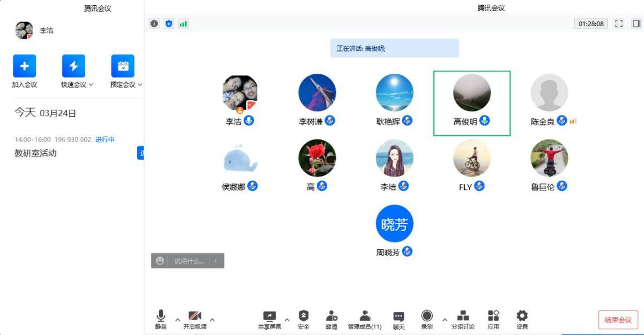Viewport: 644px width, 335px height.
Task: Click the green network signal bars icon
Action: click(183, 24)
